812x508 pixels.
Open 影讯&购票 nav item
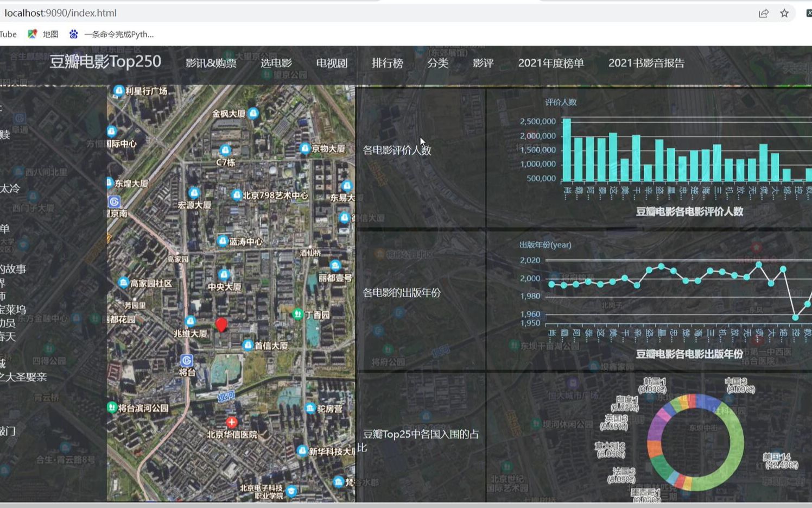point(211,63)
